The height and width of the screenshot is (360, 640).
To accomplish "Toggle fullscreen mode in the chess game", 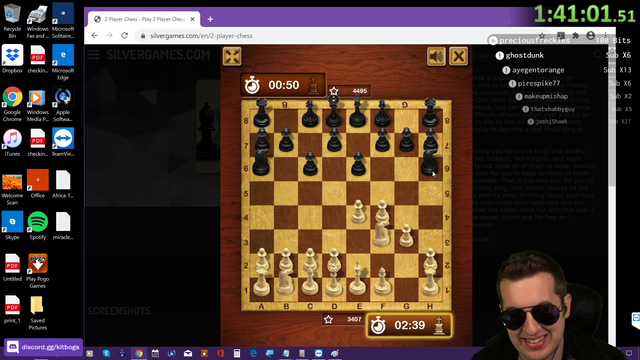I will (x=232, y=56).
